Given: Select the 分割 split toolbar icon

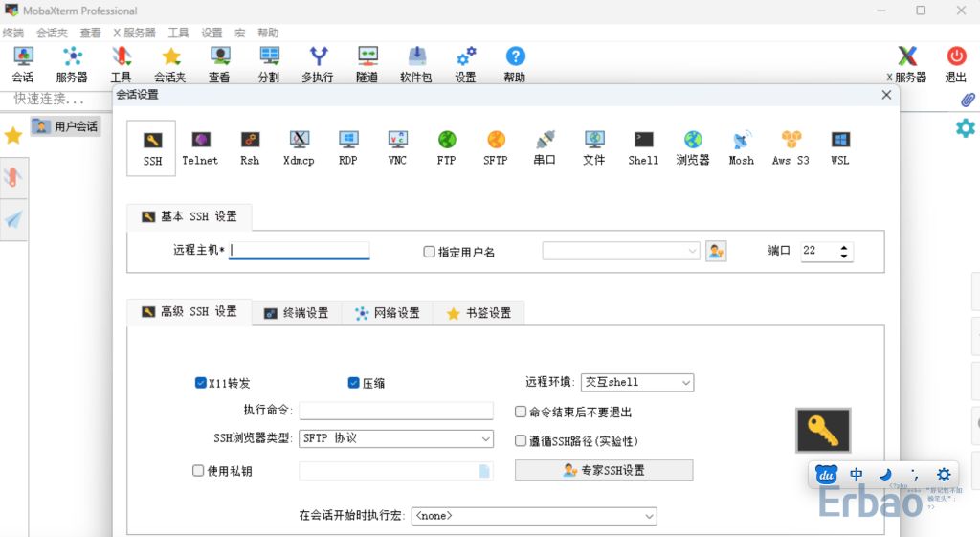Looking at the screenshot, I should click(x=269, y=64).
